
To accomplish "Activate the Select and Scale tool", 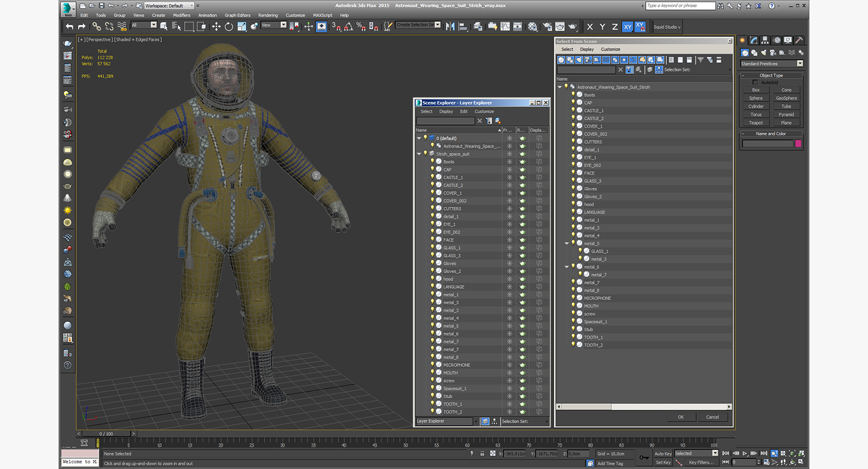I will click(241, 26).
